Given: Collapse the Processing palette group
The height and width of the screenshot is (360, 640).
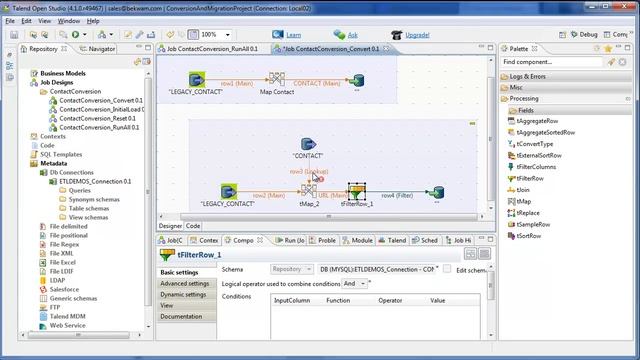Looking at the screenshot, I should (565, 98).
